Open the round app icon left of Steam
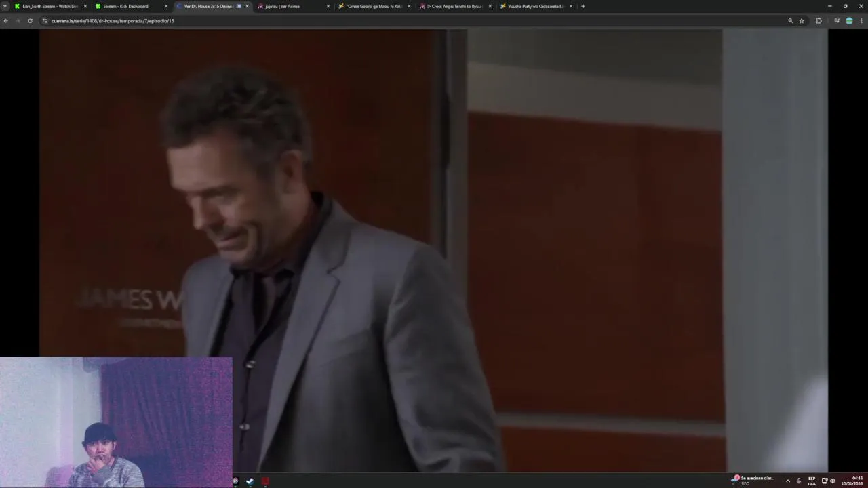Screen dimensions: 868x488 tap(235, 481)
